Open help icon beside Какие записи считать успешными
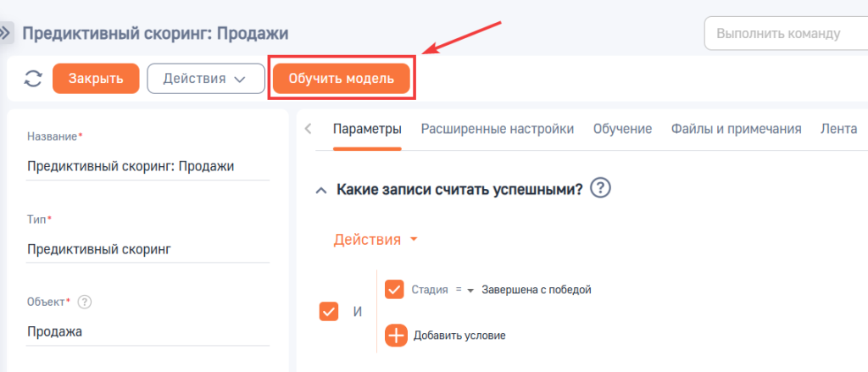The width and height of the screenshot is (868, 372). (x=600, y=189)
